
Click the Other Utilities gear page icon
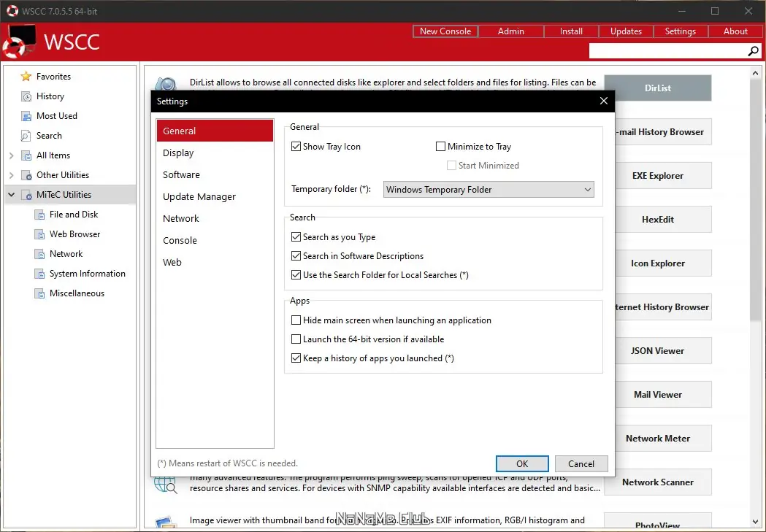point(26,175)
